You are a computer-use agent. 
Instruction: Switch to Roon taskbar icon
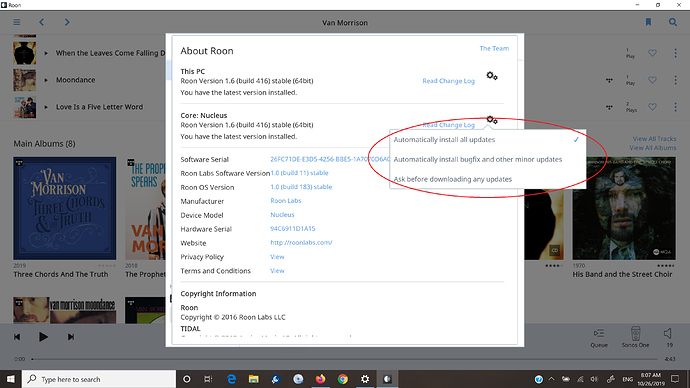pos(387,379)
